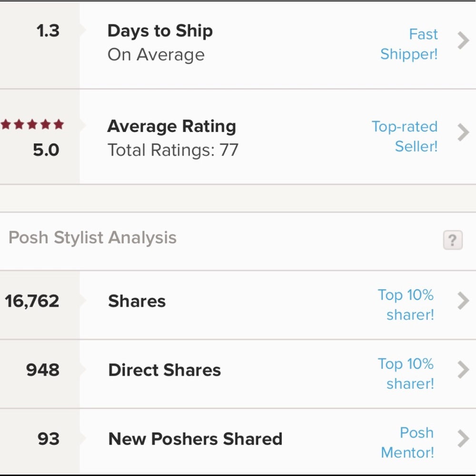Image resolution: width=476 pixels, height=476 pixels.
Task: Expand the Shares row chevron
Action: point(463,301)
